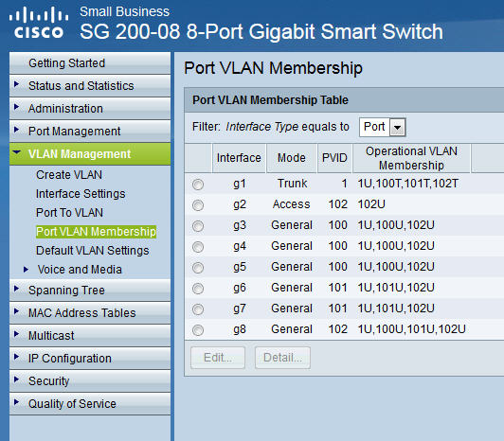Expand the Spanning Tree arrow
Screen dimensions: 504x441
pyautogui.click(x=17, y=289)
